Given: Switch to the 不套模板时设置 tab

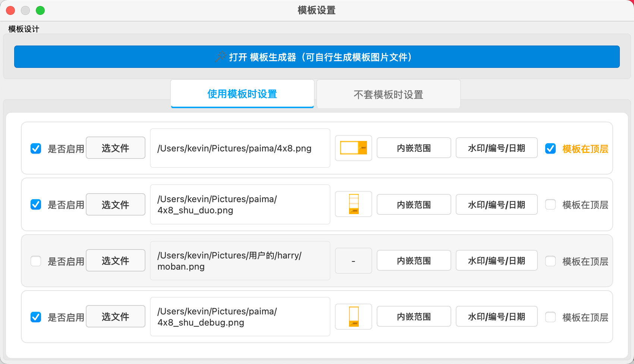Looking at the screenshot, I should [388, 94].
